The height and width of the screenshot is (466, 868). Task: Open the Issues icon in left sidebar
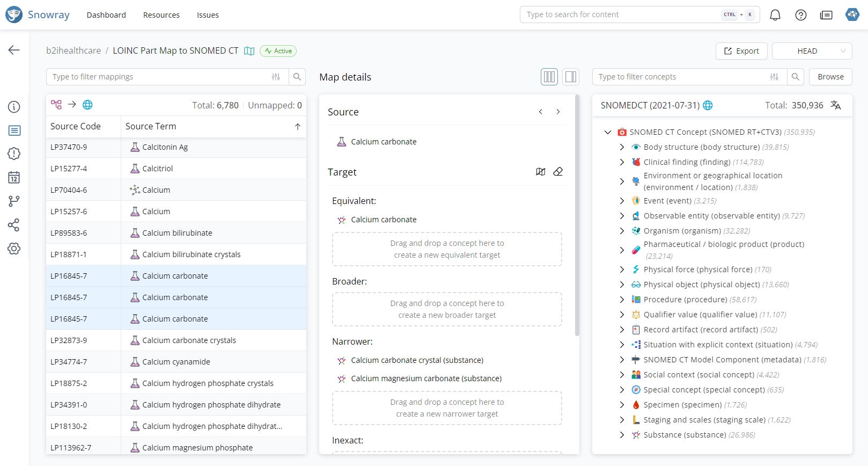14,154
